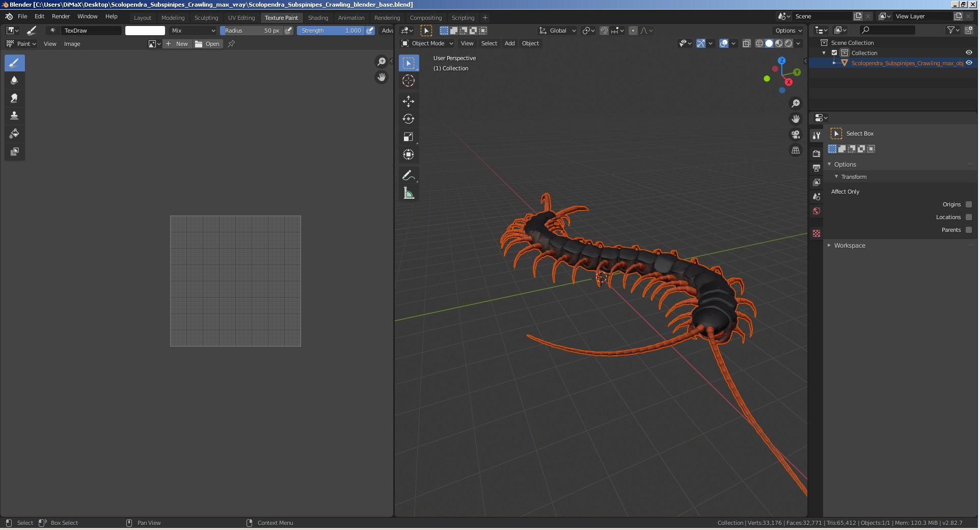Toggle proportional editing button

tap(633, 31)
